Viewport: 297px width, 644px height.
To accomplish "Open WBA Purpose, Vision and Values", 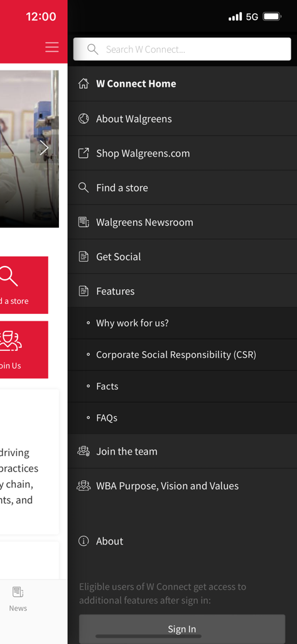I will tap(182, 486).
